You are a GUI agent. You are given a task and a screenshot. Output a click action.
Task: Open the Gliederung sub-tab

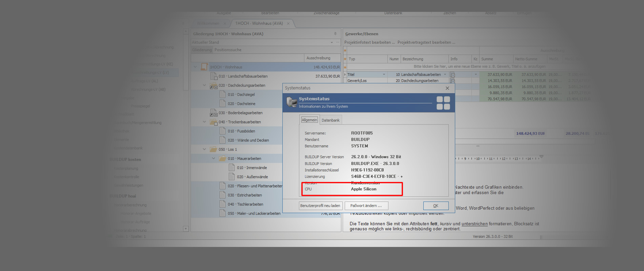pos(202,50)
